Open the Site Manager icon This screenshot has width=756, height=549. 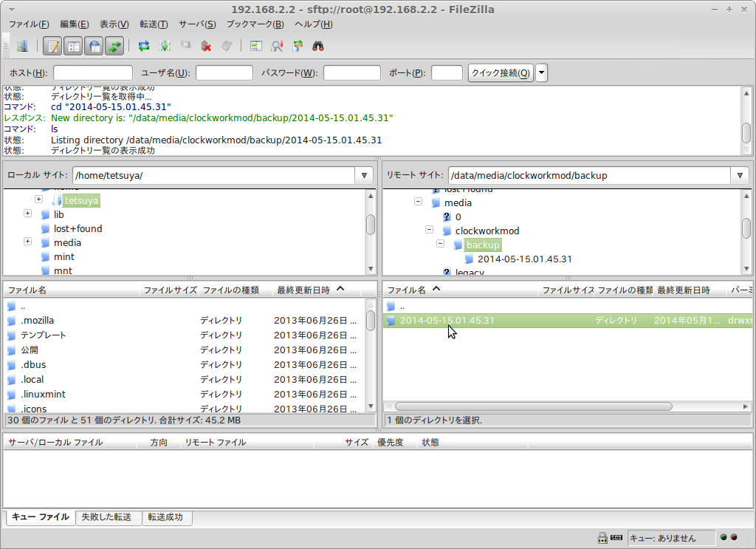pyautogui.click(x=22, y=47)
